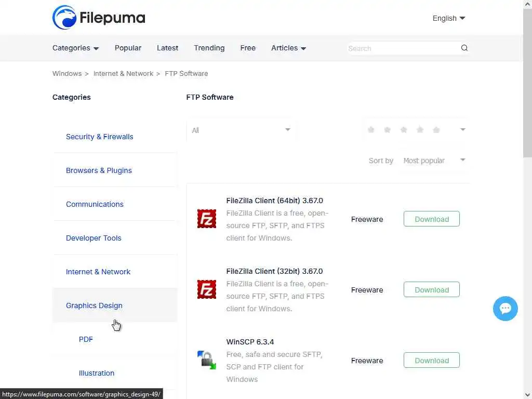Viewport: 532px width, 399px height.
Task: Download WinSCP 6.3.4
Action: (x=432, y=360)
